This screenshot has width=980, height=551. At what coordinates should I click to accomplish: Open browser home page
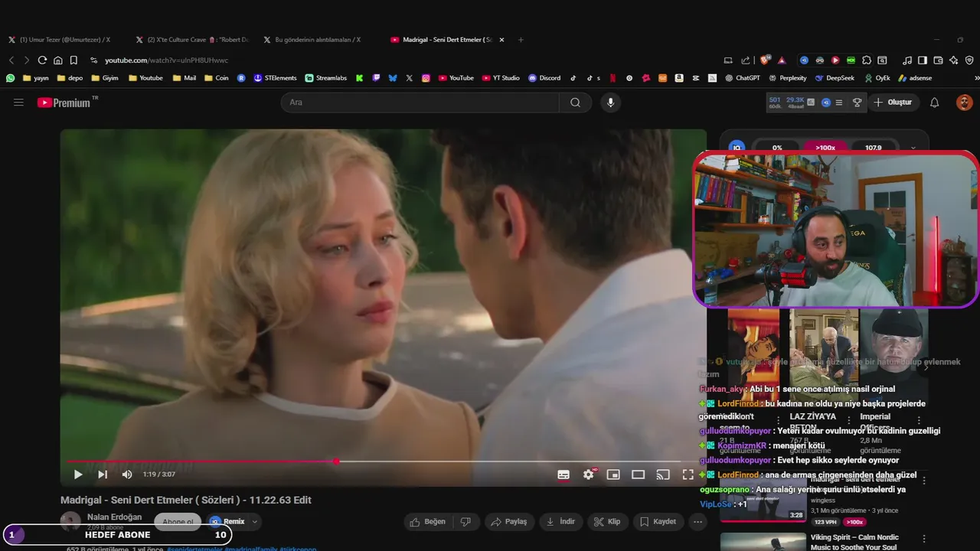point(57,60)
